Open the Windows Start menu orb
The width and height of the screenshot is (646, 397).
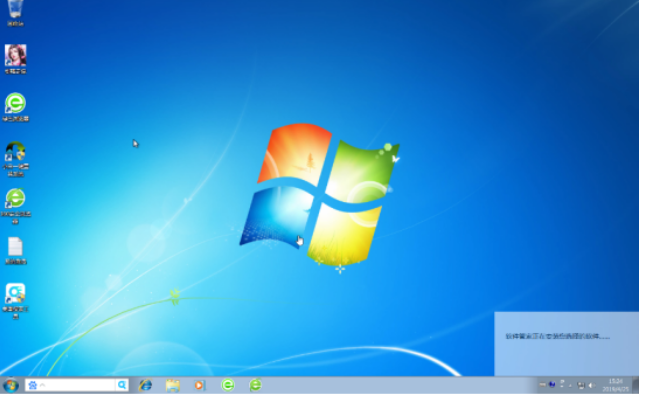(11, 385)
